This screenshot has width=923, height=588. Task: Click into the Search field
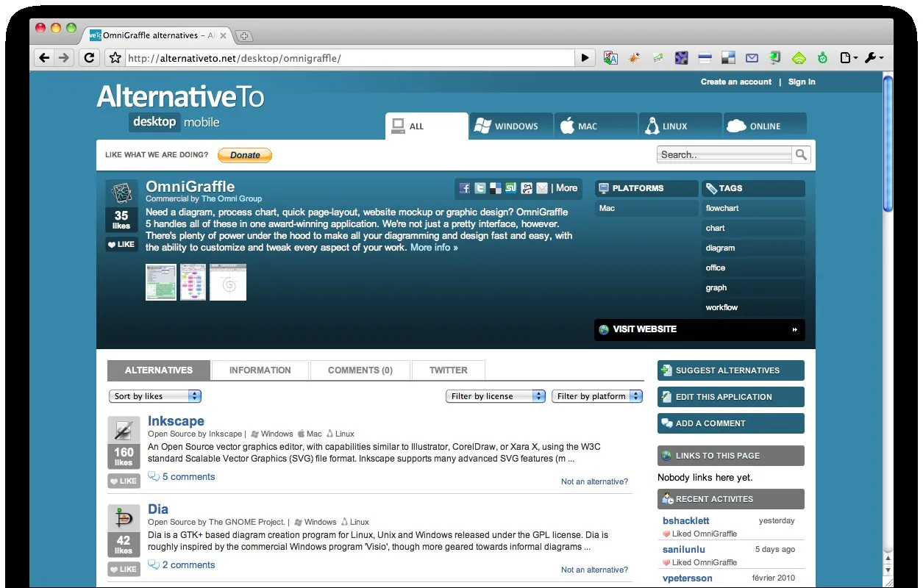[725, 154]
